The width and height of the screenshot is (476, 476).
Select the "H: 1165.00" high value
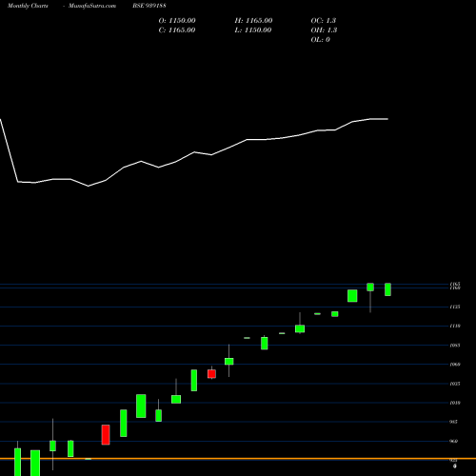pos(253,21)
